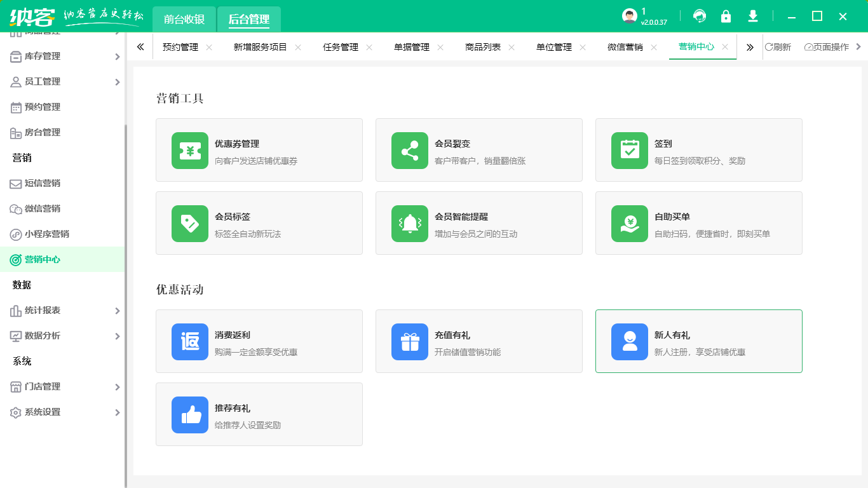Click the 刷新 refresh button
The height and width of the screenshot is (488, 868).
(778, 47)
